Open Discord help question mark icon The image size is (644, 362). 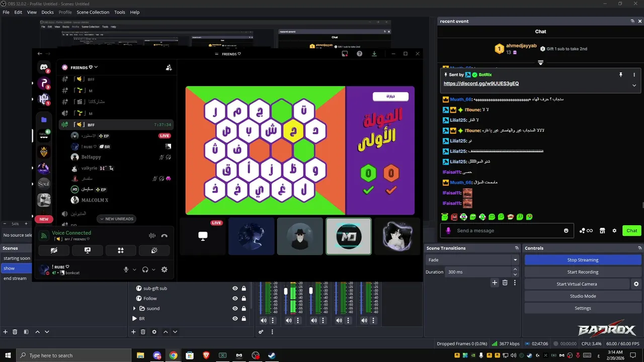(x=359, y=54)
